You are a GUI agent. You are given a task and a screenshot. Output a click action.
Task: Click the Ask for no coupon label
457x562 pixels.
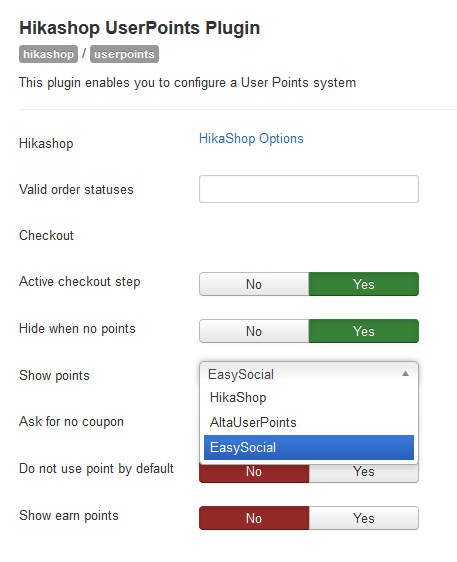71,422
